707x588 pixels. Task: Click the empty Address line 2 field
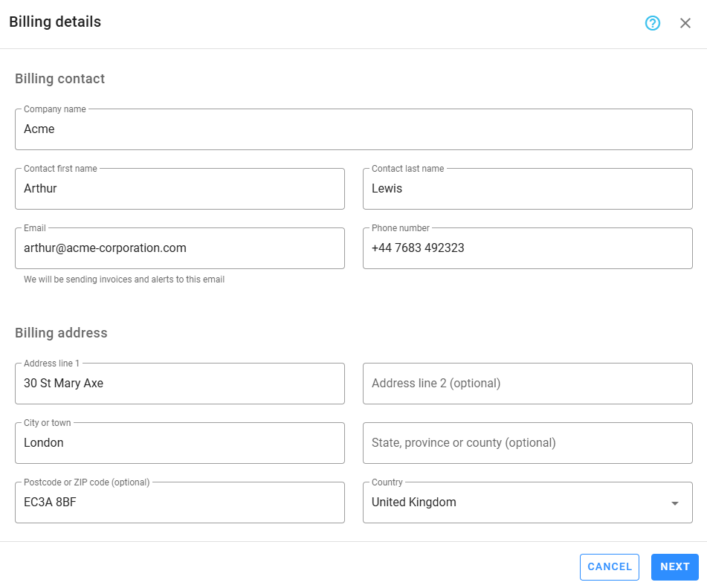point(528,384)
